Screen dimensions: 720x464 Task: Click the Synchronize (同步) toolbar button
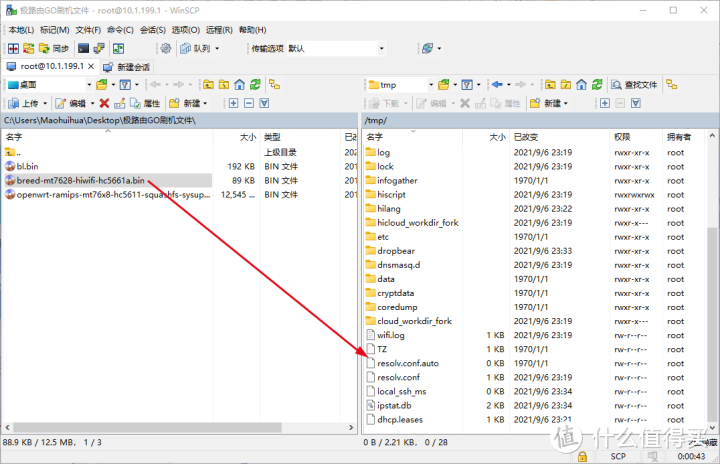54,48
